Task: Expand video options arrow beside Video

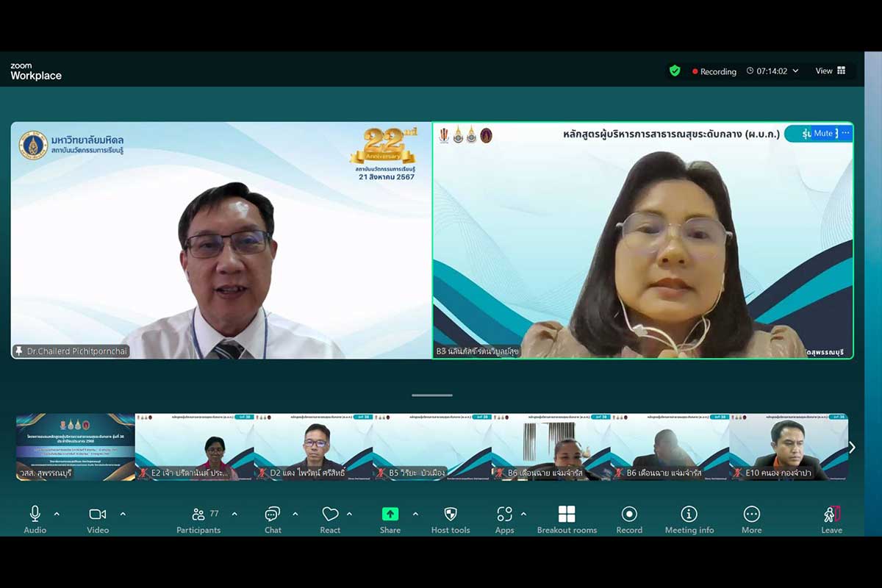Action: (x=123, y=514)
